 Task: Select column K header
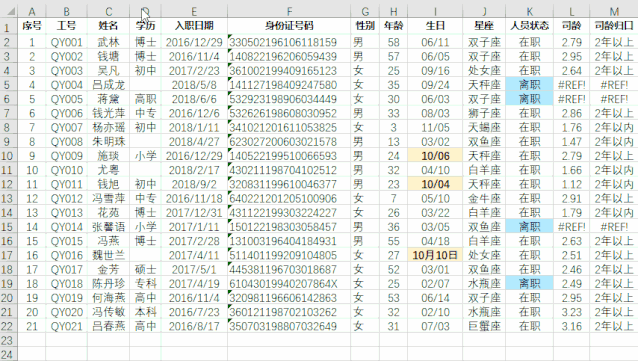coord(529,11)
